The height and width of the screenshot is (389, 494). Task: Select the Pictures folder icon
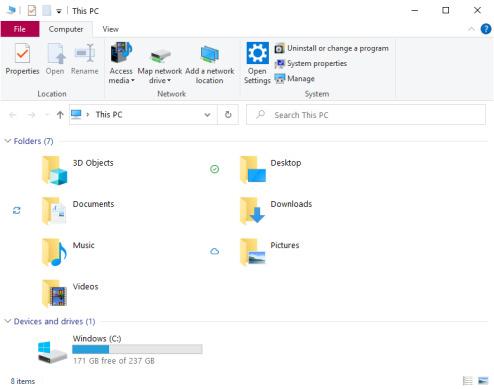(253, 252)
